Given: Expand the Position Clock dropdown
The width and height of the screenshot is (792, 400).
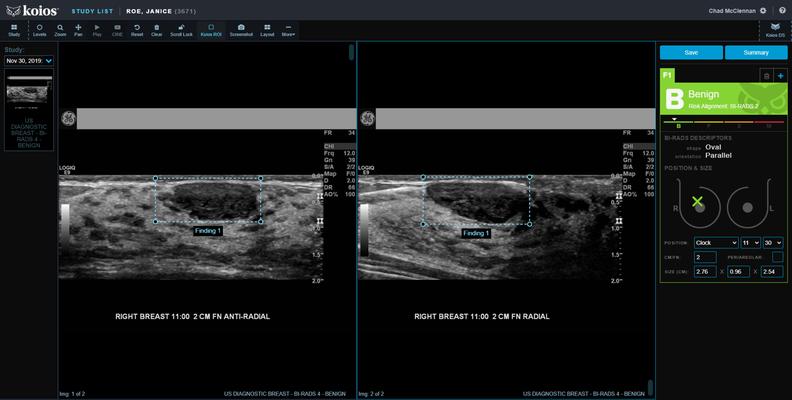Looking at the screenshot, I should coord(715,243).
